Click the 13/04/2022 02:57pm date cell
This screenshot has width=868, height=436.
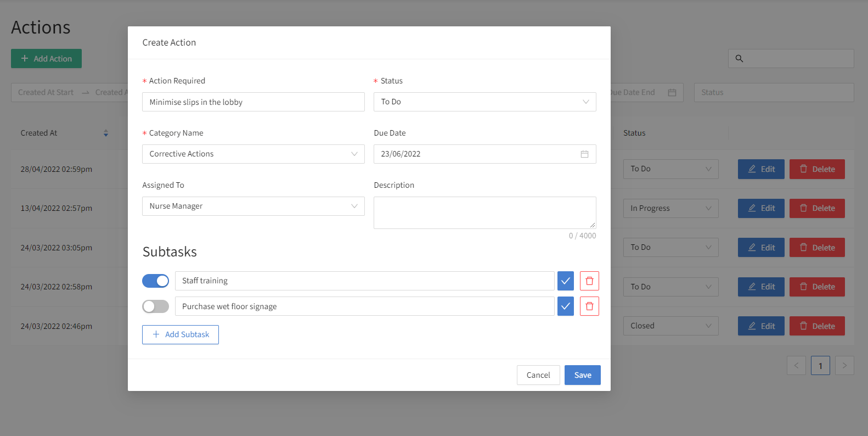(x=57, y=208)
